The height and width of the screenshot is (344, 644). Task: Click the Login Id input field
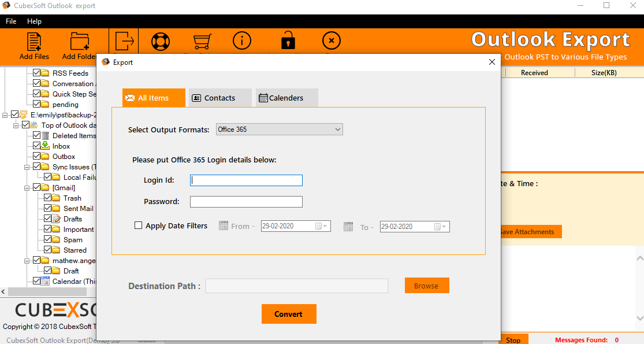(246, 180)
